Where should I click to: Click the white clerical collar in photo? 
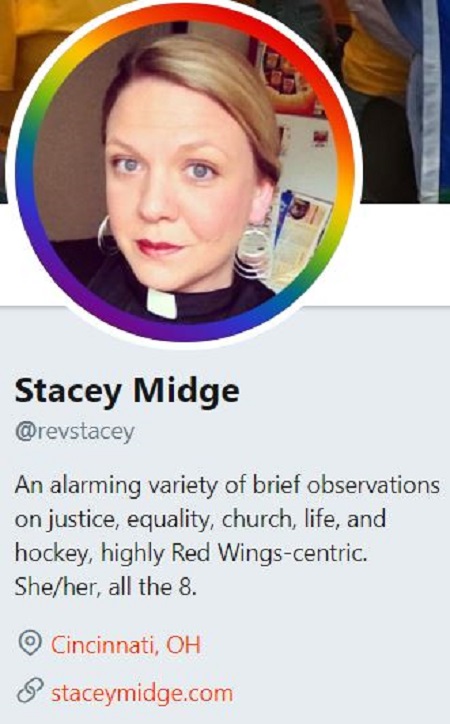162,303
